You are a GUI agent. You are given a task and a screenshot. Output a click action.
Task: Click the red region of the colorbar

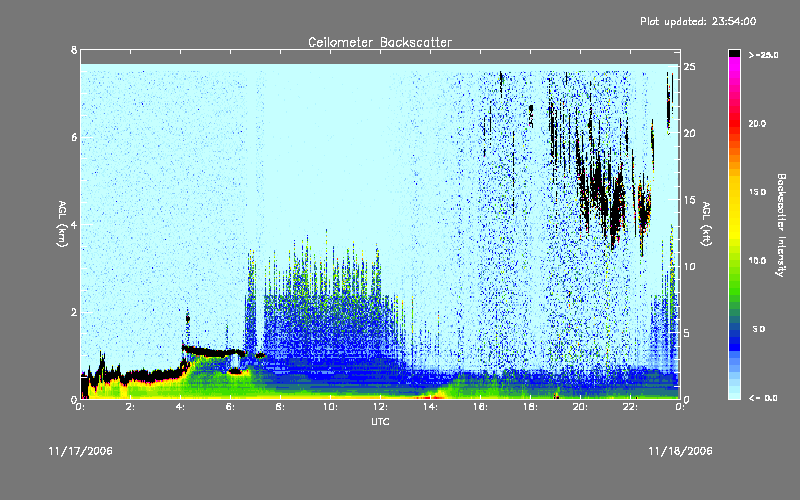[x=734, y=125]
